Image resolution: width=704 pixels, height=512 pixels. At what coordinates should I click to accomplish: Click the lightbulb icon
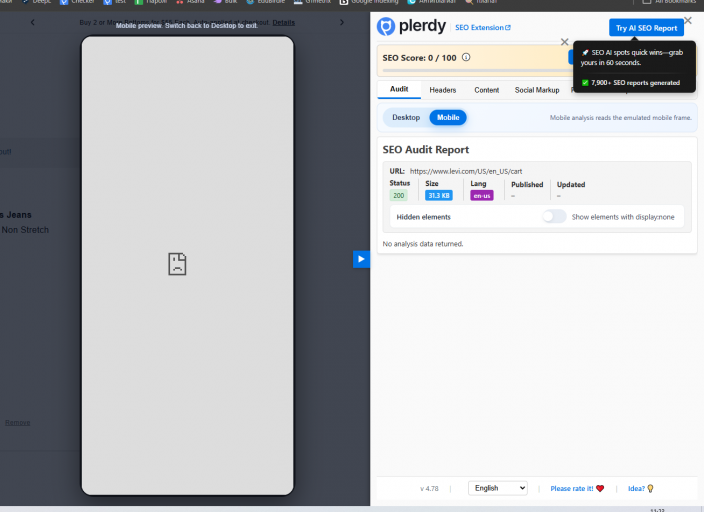[650, 488]
